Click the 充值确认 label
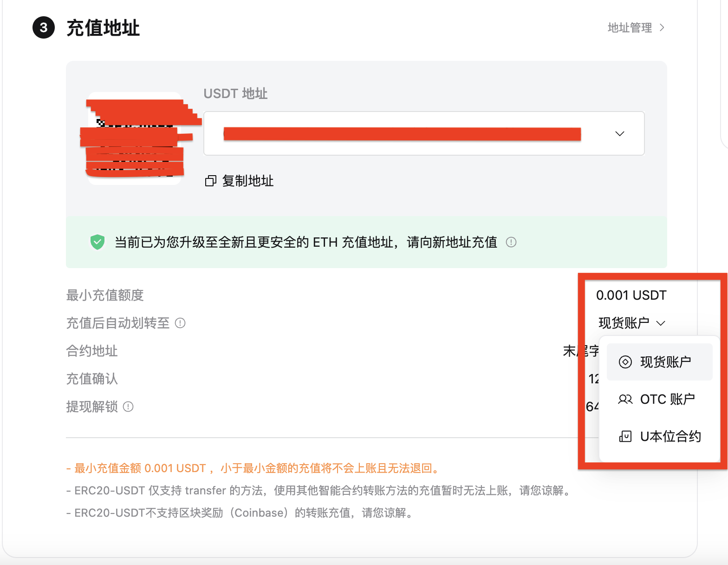The width and height of the screenshot is (728, 565). [92, 379]
